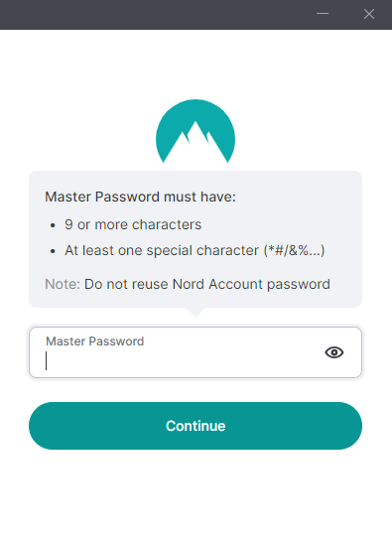Click the special character examples (*#/&%...)
The width and height of the screenshot is (392, 541).
295,250
